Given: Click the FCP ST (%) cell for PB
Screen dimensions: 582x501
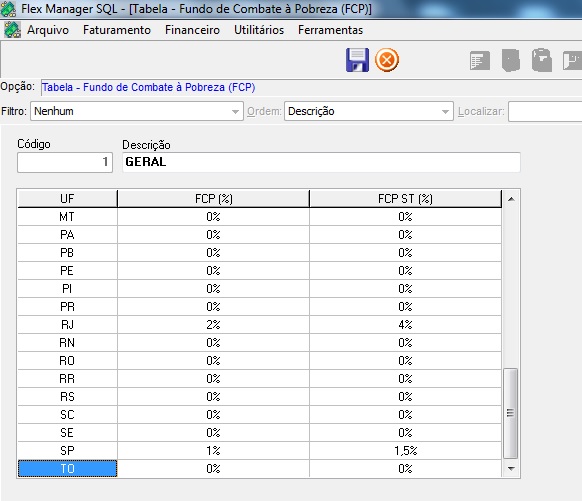Looking at the screenshot, I should click(x=405, y=253).
